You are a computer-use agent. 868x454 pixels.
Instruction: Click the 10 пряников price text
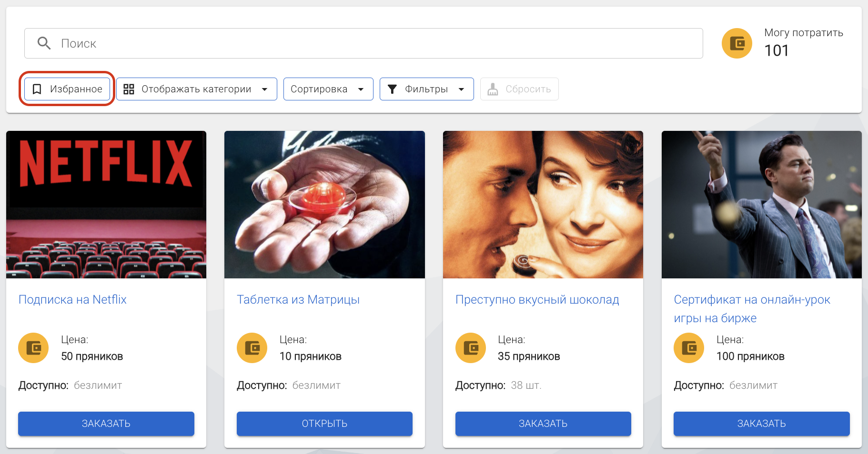tap(311, 356)
